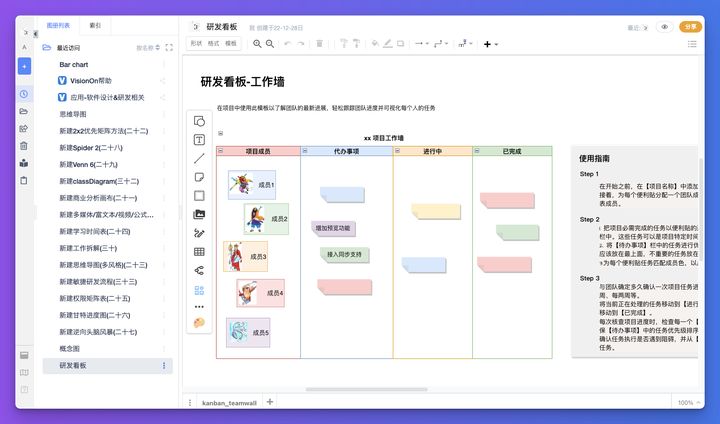Select the Text tool
The height and width of the screenshot is (424, 720).
[x=199, y=140]
